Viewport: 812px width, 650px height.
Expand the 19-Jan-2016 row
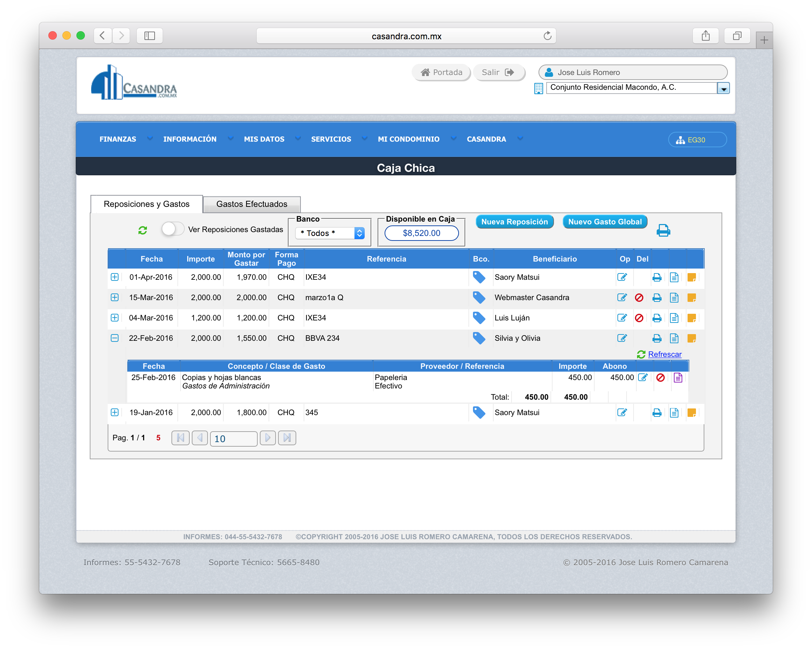tap(115, 412)
